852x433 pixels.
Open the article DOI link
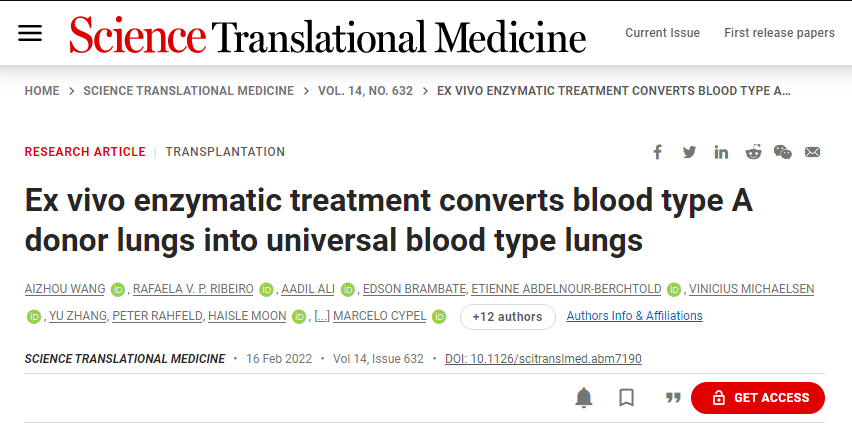(x=543, y=359)
